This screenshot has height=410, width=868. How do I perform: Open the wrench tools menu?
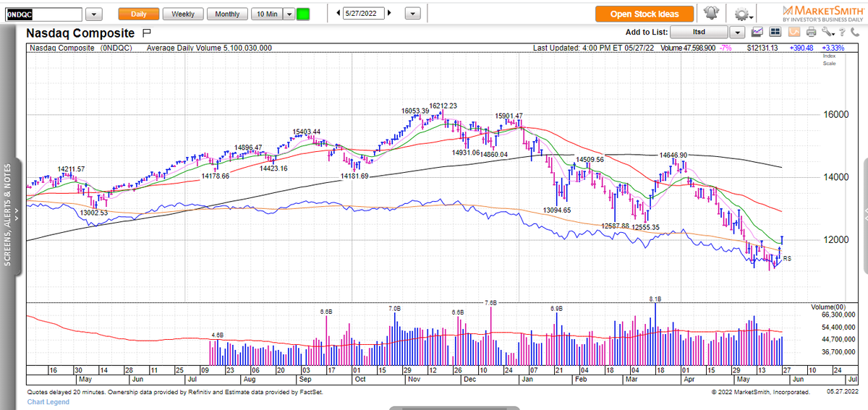point(827,32)
